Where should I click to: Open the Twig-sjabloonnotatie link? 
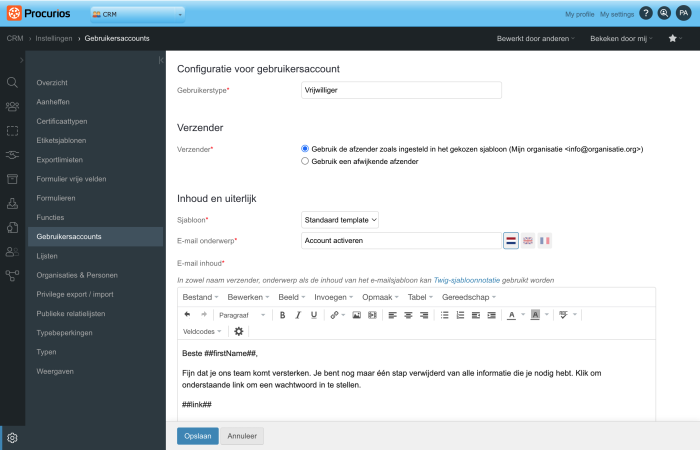pos(467,280)
